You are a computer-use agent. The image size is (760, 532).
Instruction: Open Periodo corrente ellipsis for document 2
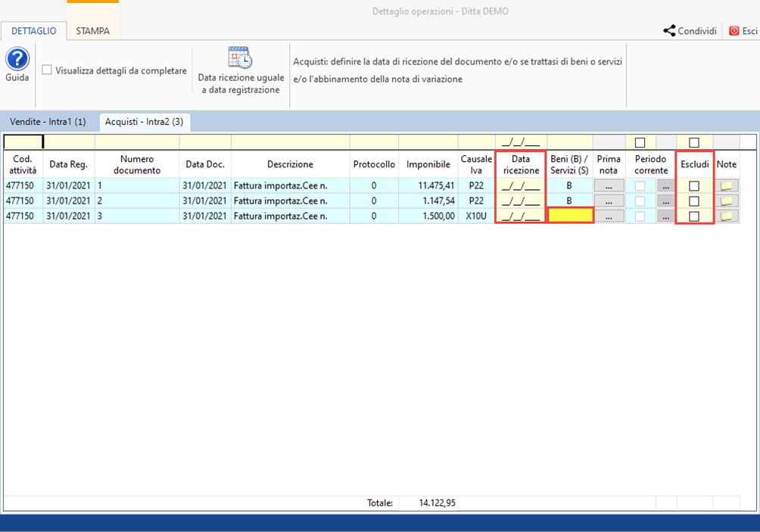coord(665,201)
